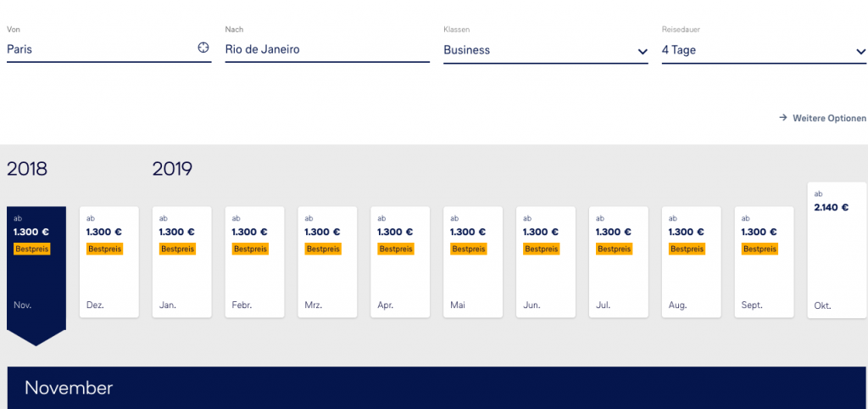Click the Nach destination field Rio de Janeiro
The height and width of the screenshot is (409, 868).
point(326,49)
